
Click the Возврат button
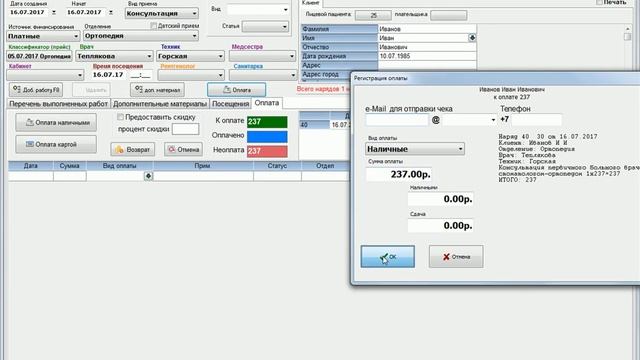click(x=132, y=149)
